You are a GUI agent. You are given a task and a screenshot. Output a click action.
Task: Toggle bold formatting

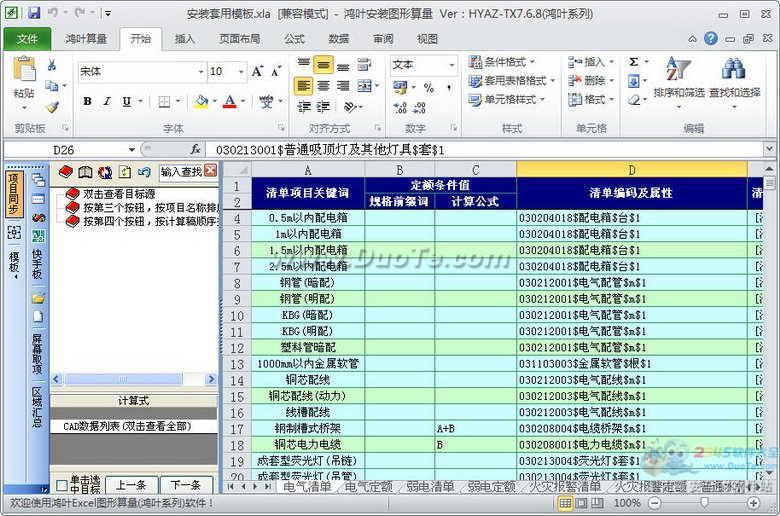pos(87,101)
